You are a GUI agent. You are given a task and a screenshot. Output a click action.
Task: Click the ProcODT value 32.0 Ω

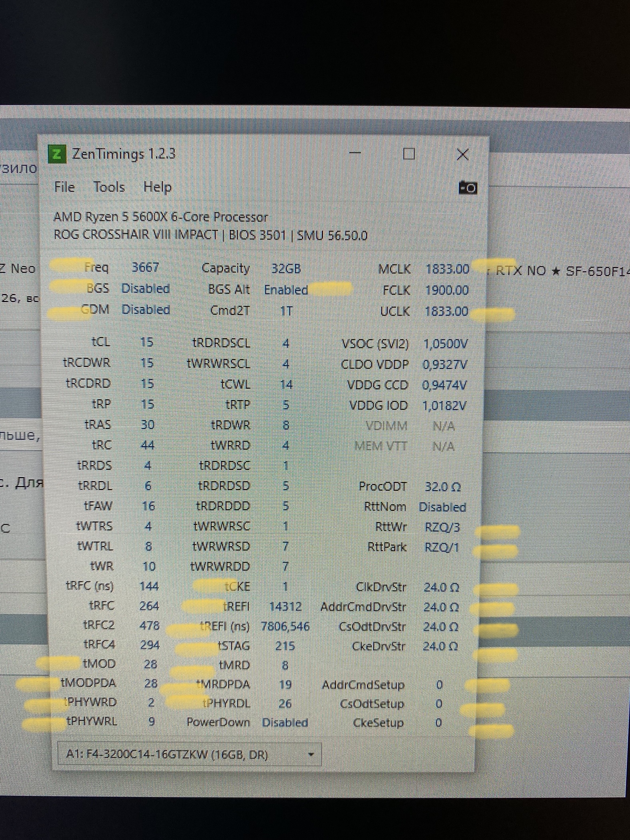click(443, 487)
